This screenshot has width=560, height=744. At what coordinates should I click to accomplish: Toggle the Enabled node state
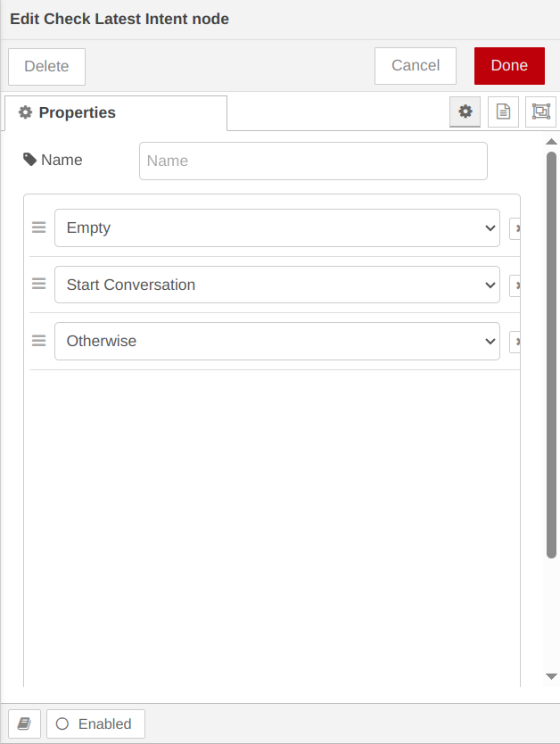95,723
